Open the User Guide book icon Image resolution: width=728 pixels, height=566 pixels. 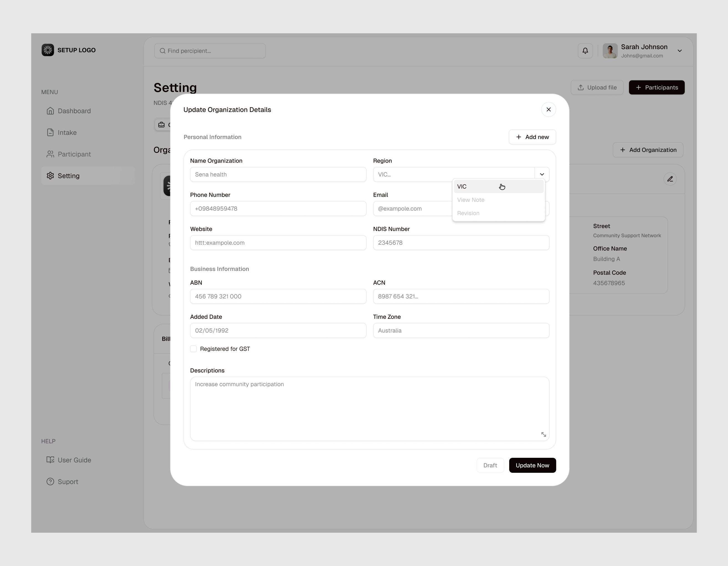coord(50,460)
